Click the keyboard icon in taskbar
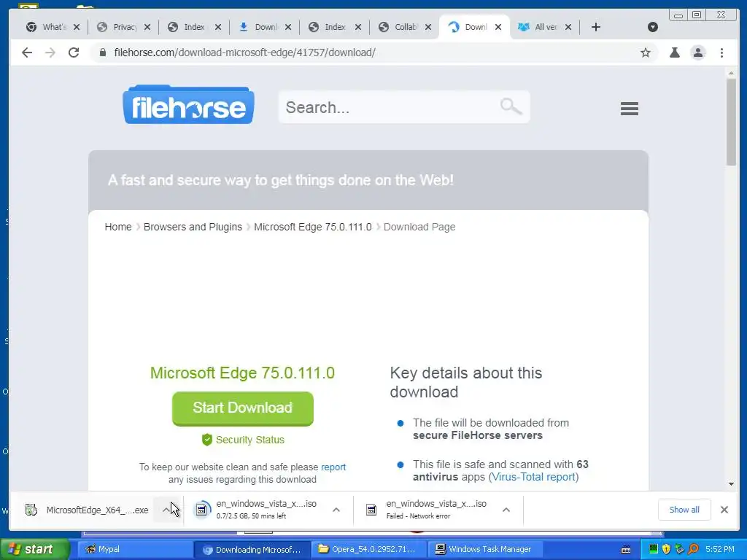 [x=626, y=550]
